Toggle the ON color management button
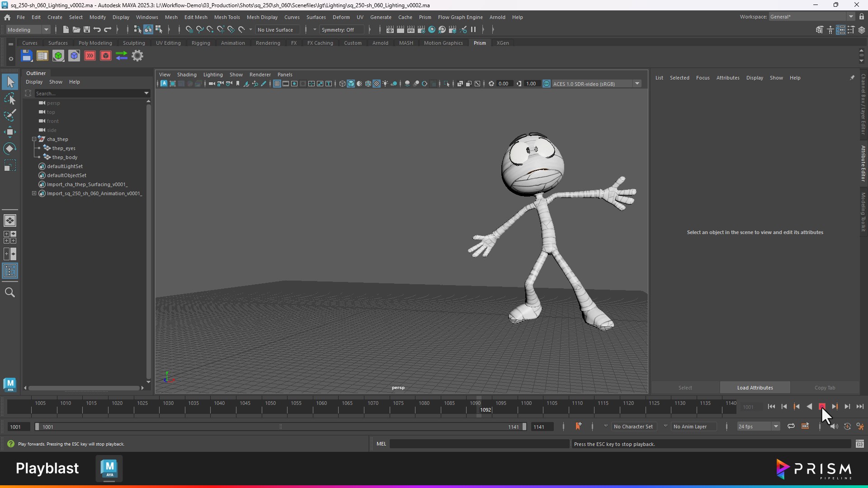868x488 pixels. (547, 84)
